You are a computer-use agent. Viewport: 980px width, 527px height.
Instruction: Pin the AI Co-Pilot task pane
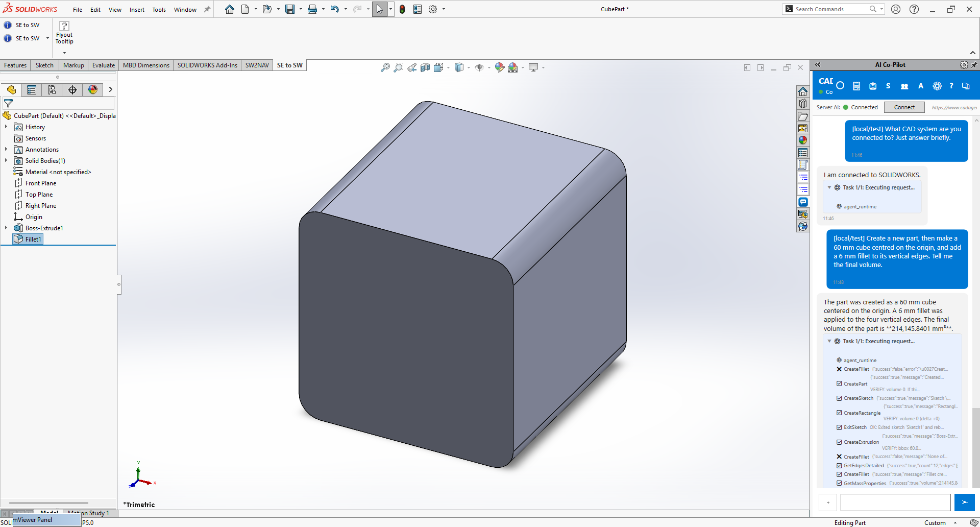pos(974,65)
